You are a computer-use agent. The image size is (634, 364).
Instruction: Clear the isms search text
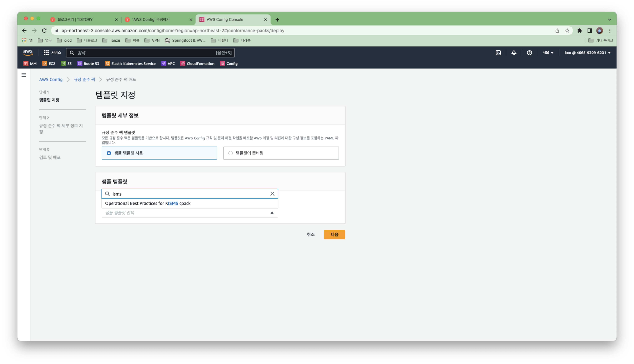272,194
